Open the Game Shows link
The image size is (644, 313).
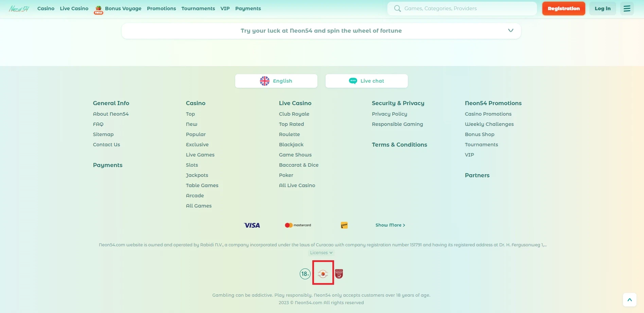[295, 155]
